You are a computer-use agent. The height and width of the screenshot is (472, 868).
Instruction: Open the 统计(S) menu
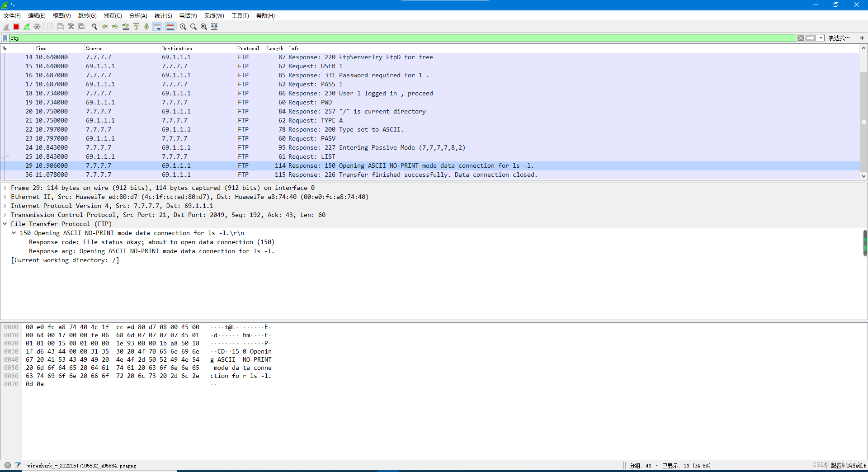pyautogui.click(x=163, y=15)
